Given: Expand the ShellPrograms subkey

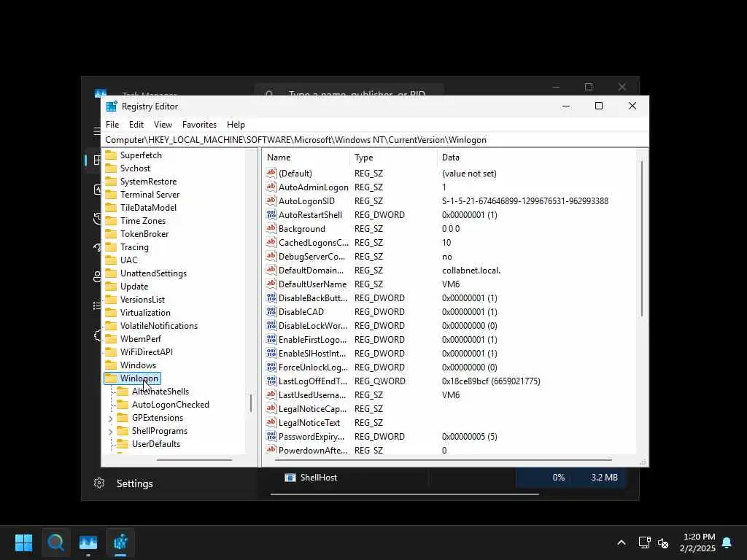Looking at the screenshot, I should coord(111,432).
